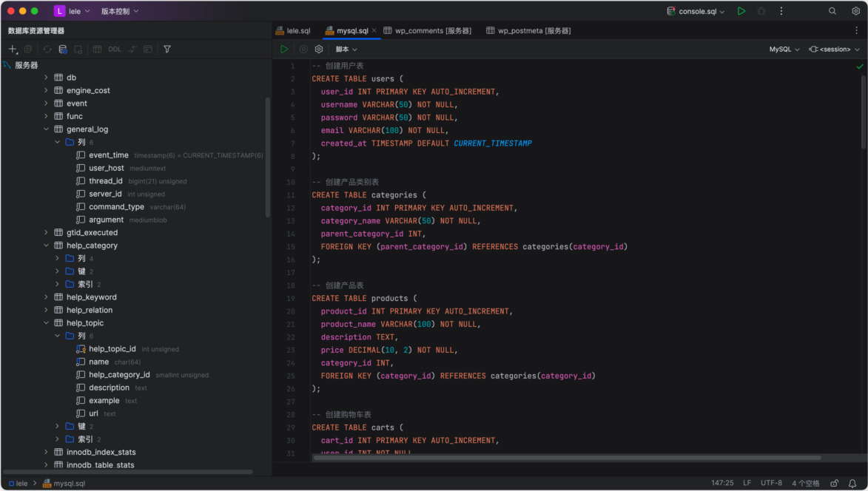Select the help_category_id column row
Screen dimensions: 868x491
point(135,374)
